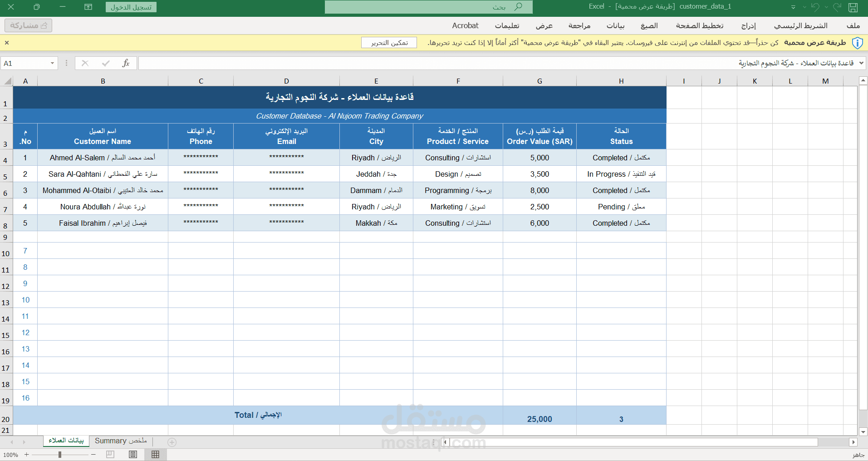Click the تسجيل الدخول sign-in button
868x461 pixels.
(131, 7)
